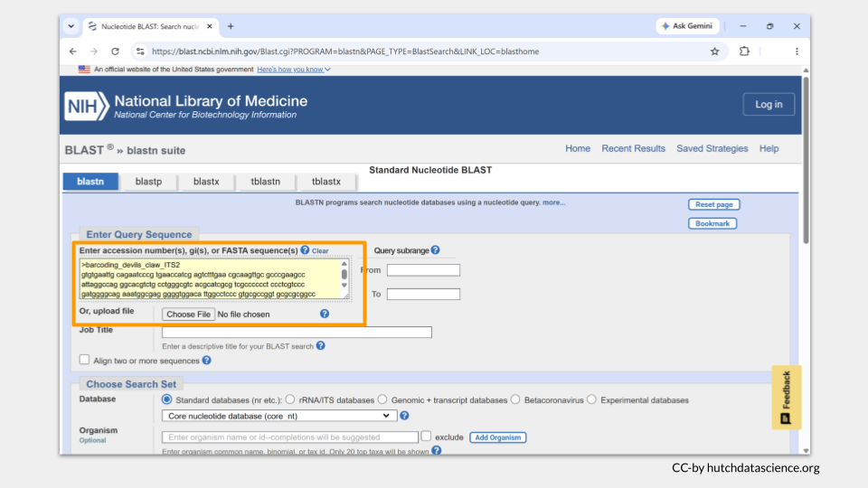Open Recent Results
The width and height of the screenshot is (868, 488).
[633, 148]
